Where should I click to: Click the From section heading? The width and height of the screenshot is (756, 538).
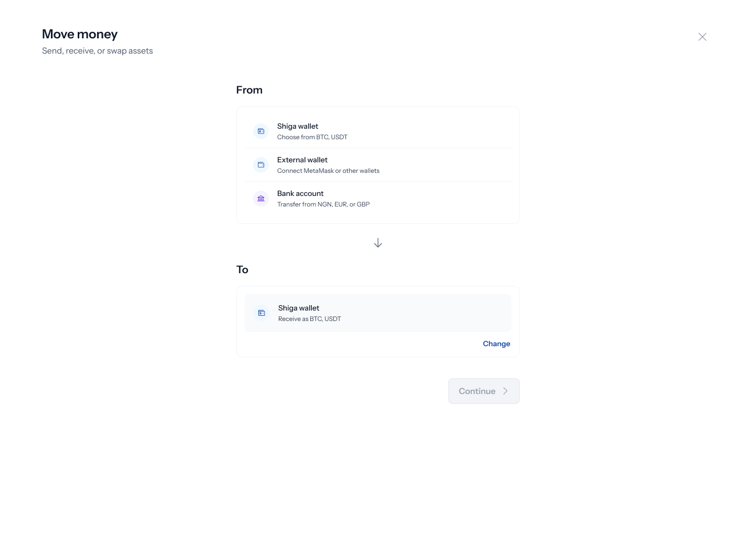click(249, 90)
